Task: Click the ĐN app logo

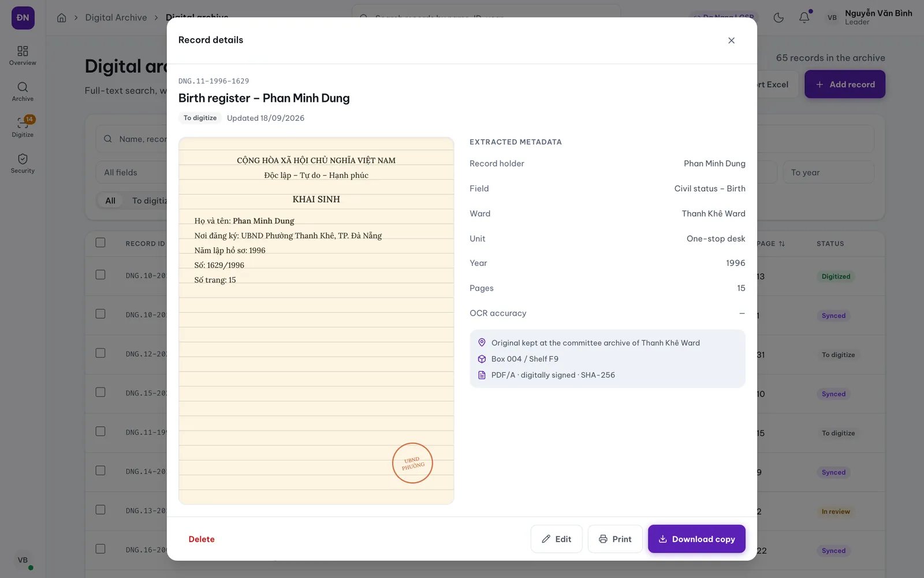Action: click(23, 18)
